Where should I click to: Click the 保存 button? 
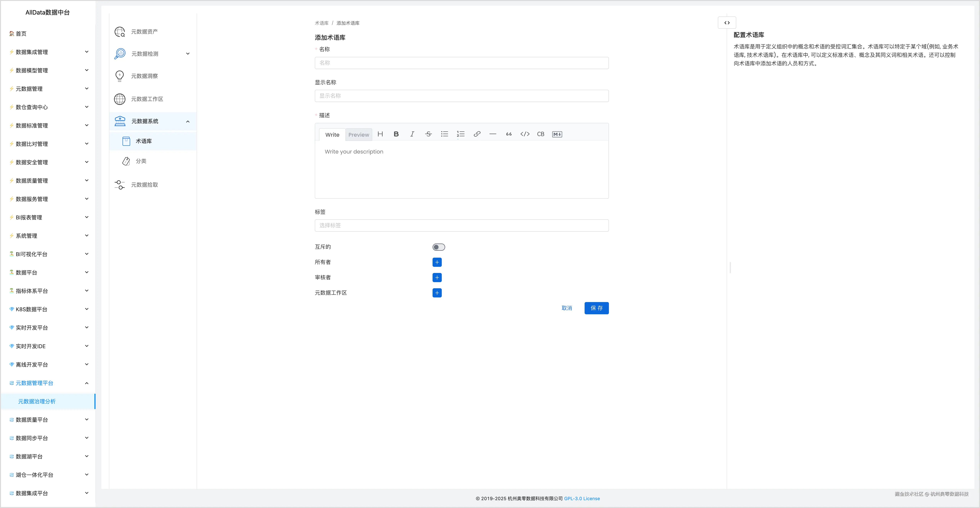pos(596,308)
